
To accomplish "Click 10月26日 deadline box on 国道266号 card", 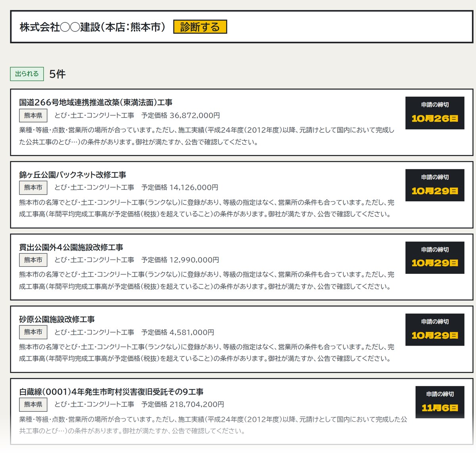I will tap(435, 113).
